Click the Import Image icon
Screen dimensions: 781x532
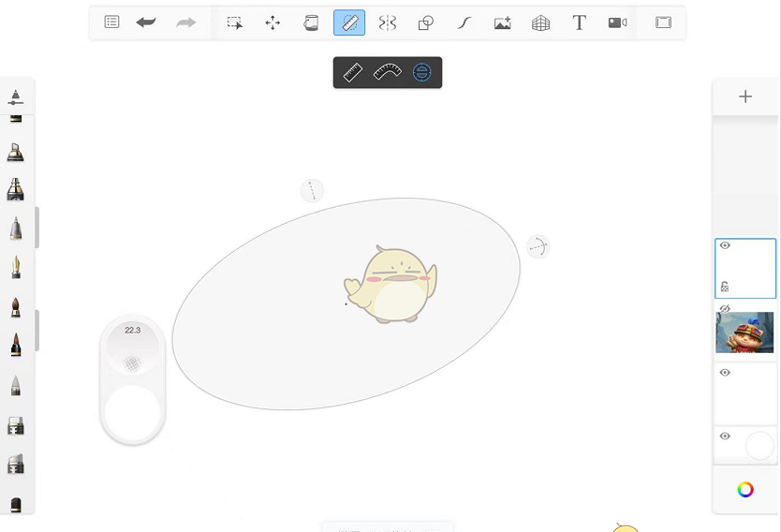coord(503,22)
